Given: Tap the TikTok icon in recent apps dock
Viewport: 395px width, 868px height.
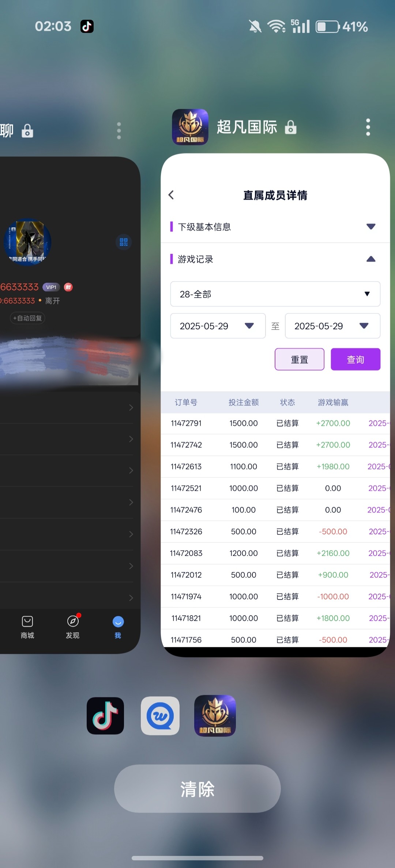Looking at the screenshot, I should point(105,716).
